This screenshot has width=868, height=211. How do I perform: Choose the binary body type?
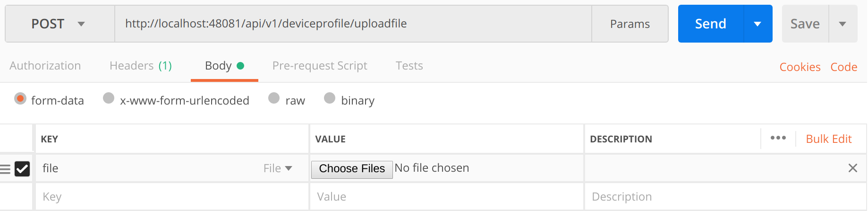[330, 98]
